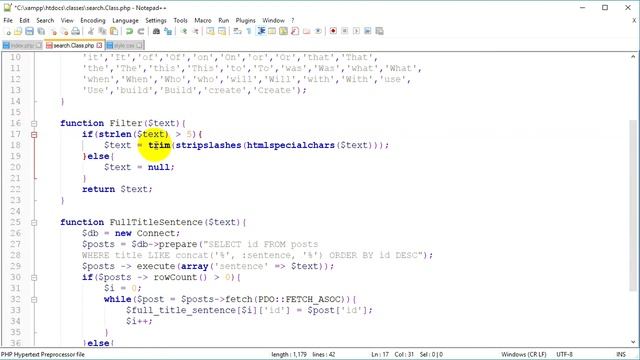Image resolution: width=640 pixels, height=360 pixels.
Task: Print the document with the printer icon
Action: point(76,31)
